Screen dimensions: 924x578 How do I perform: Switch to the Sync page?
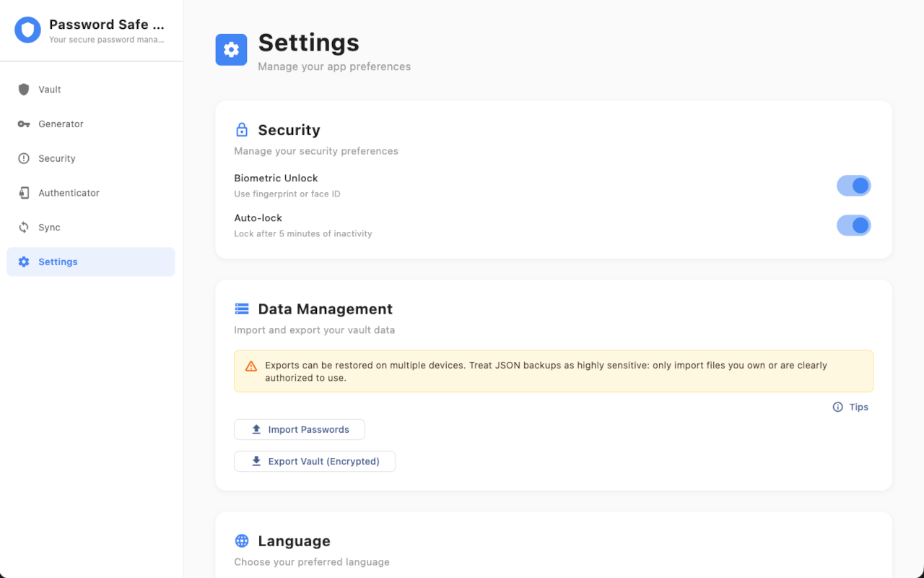[91, 228]
